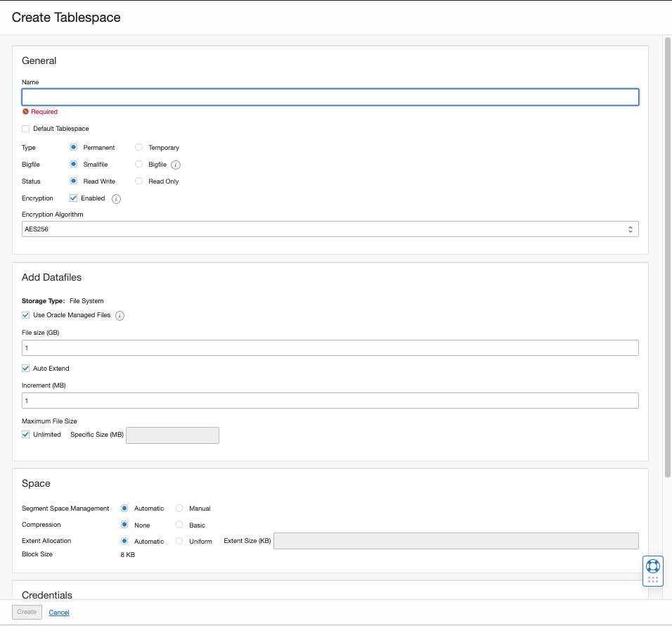
Task: Click the page vertical scrollbar
Action: point(667,253)
